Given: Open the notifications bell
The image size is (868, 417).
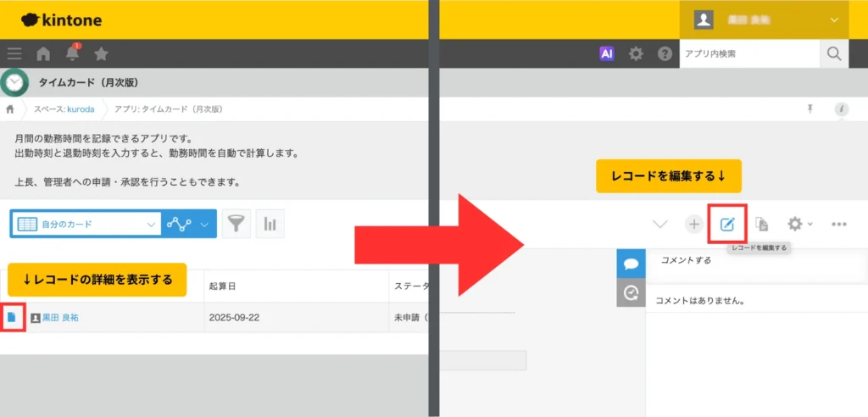Looking at the screenshot, I should click(x=72, y=54).
